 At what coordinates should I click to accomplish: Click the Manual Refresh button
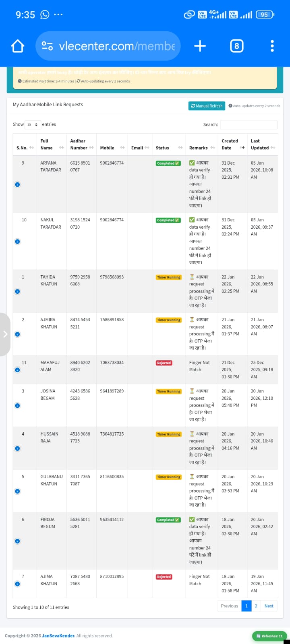pos(207,106)
